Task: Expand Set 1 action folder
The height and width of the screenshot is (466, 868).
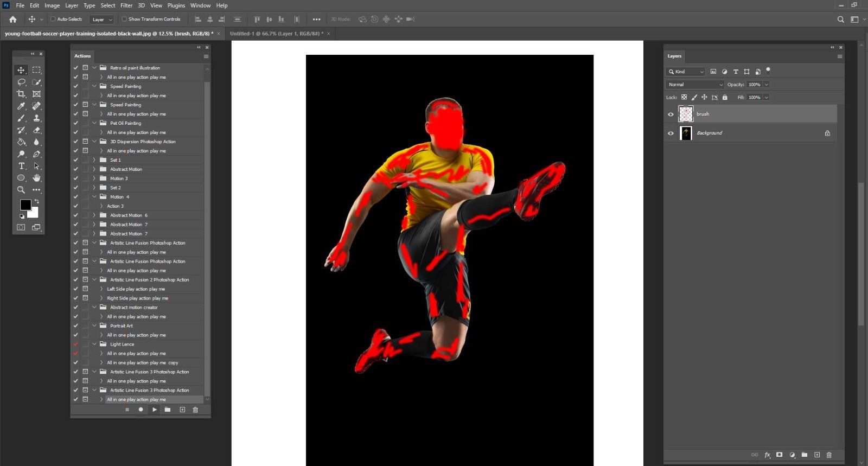Action: pos(94,160)
